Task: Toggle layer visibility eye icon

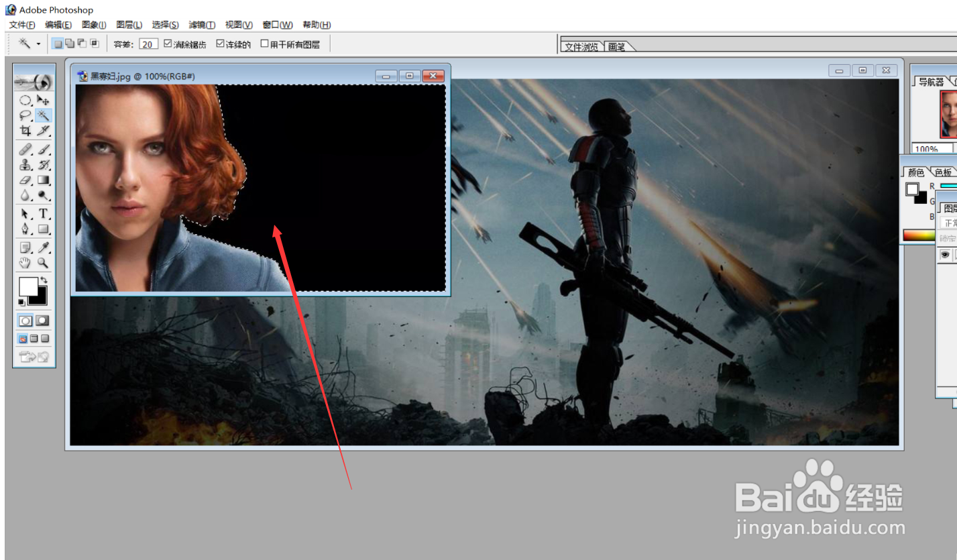Action: (945, 255)
